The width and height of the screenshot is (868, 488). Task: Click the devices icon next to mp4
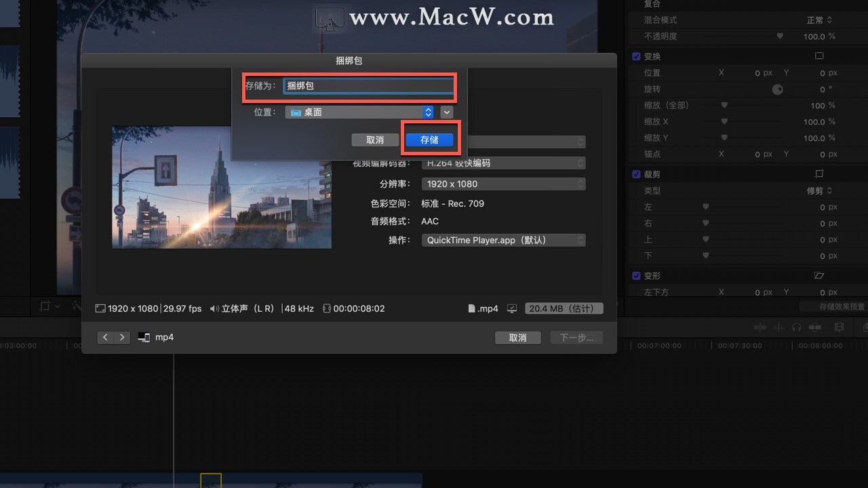point(144,337)
